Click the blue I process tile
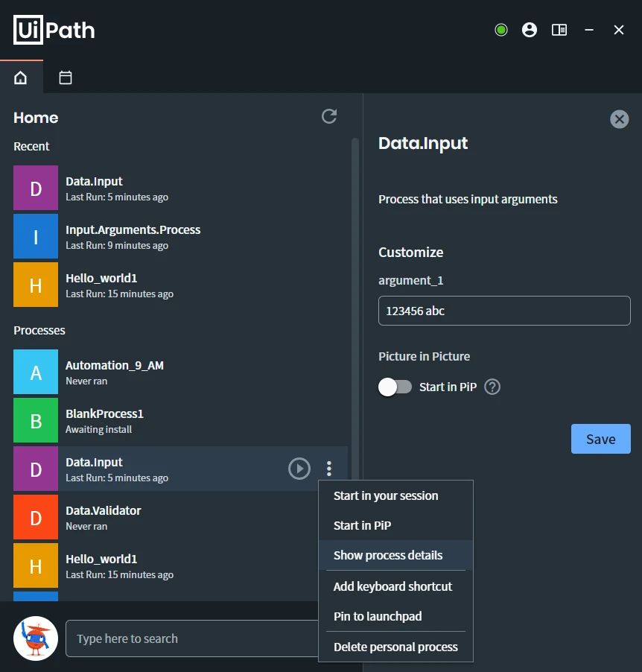 pos(36,237)
